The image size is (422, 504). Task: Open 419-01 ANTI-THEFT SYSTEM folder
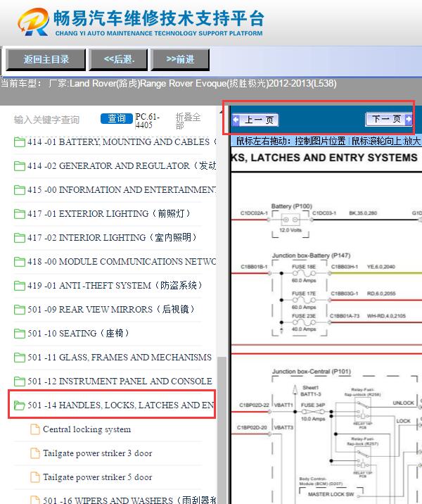pyautogui.click(x=115, y=285)
